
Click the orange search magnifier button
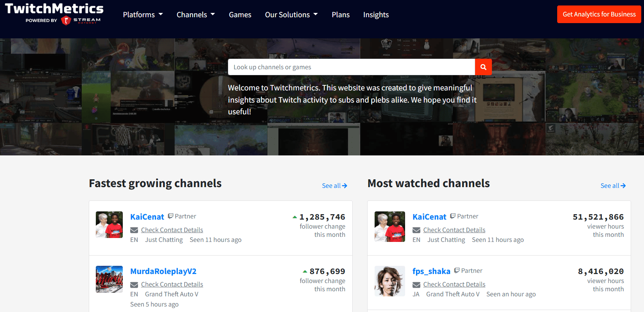[x=483, y=67]
